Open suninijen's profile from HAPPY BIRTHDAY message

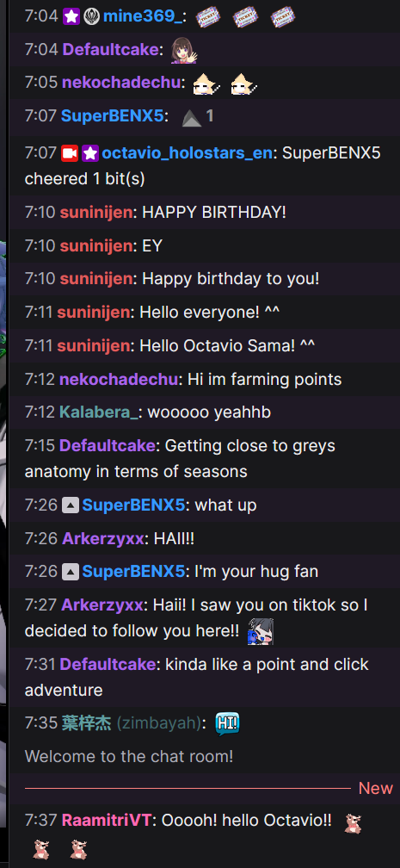[x=97, y=212]
